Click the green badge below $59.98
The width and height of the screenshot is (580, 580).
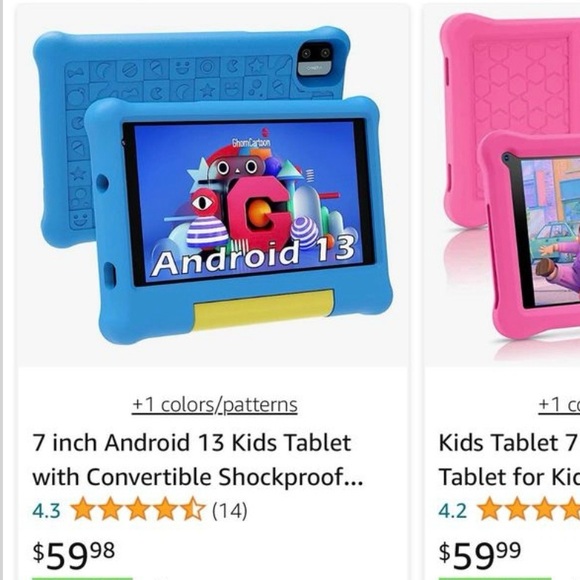tap(82, 578)
